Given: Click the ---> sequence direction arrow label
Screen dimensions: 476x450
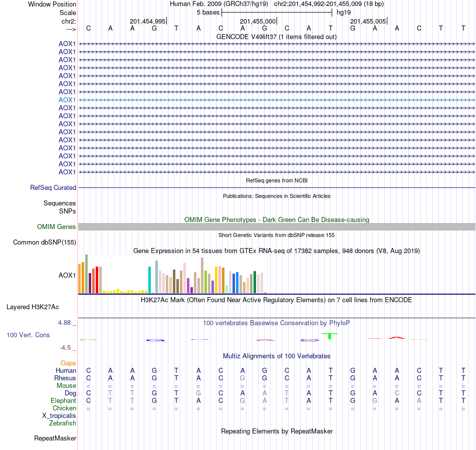Looking at the screenshot, I should click(71, 29).
